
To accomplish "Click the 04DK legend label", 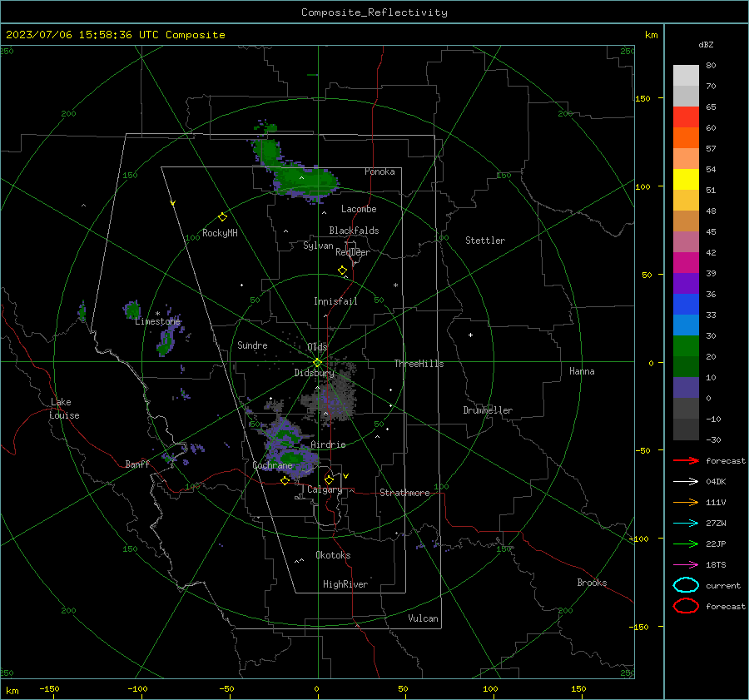I will (716, 482).
